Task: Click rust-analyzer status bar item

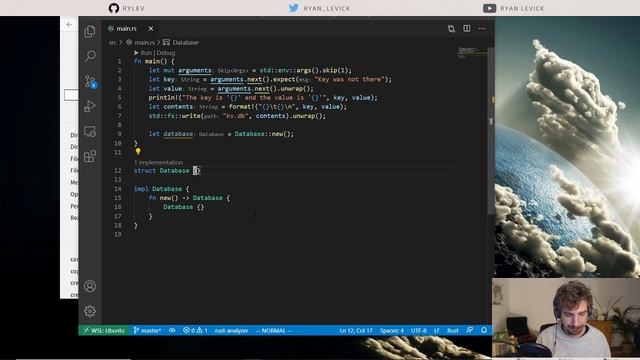Action: (231, 331)
